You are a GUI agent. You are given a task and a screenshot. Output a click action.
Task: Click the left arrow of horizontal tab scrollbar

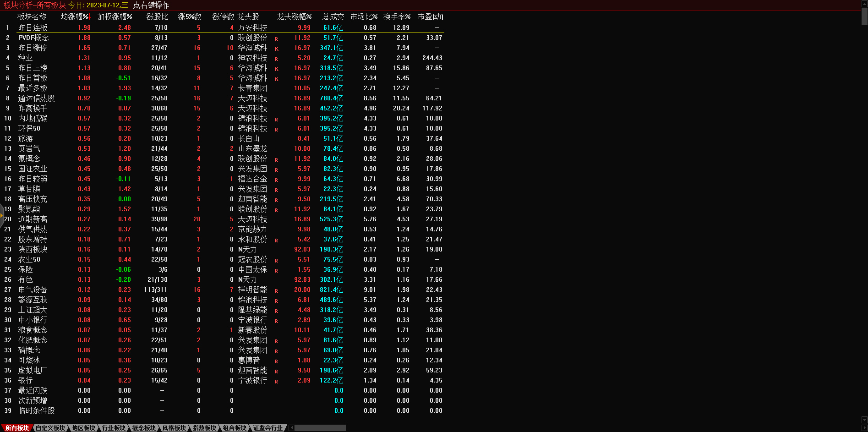[x=292, y=428]
